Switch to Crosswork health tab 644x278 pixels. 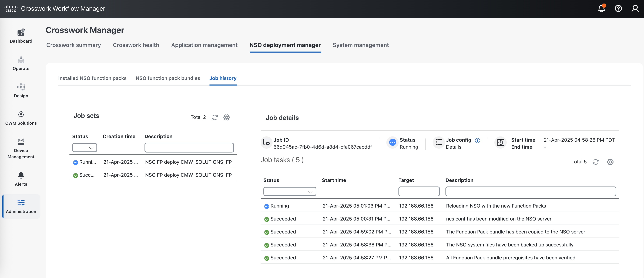tap(136, 45)
